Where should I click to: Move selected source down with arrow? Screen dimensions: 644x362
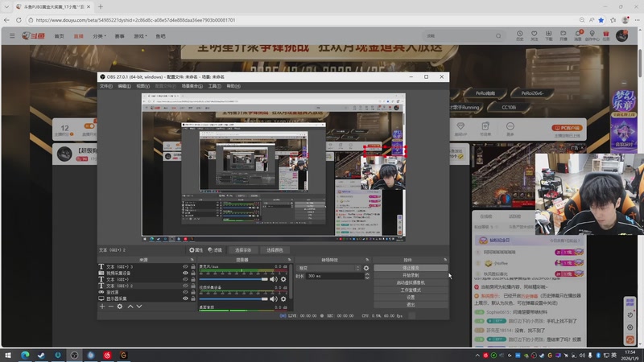click(139, 306)
